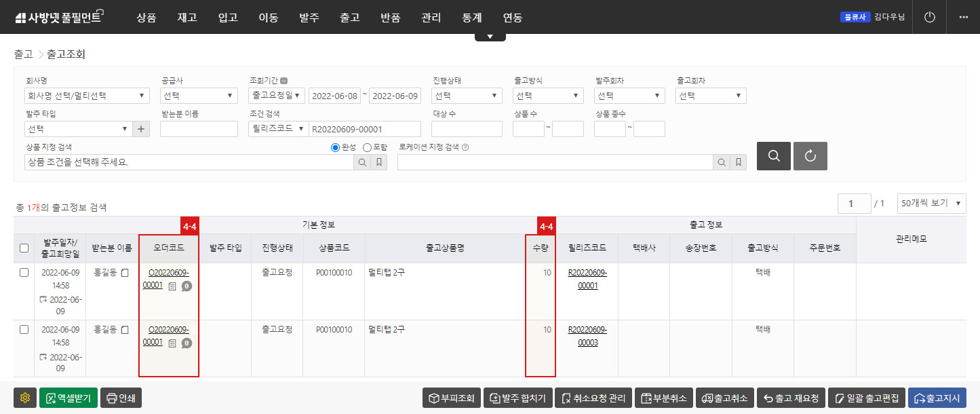This screenshot has height=414, width=980.
Task: Select the 반품 menu item
Action: click(x=390, y=18)
